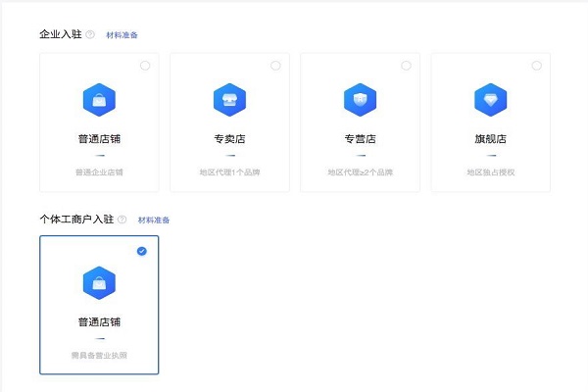Click the 旗舰店 title text
This screenshot has height=392, width=588.
point(490,138)
